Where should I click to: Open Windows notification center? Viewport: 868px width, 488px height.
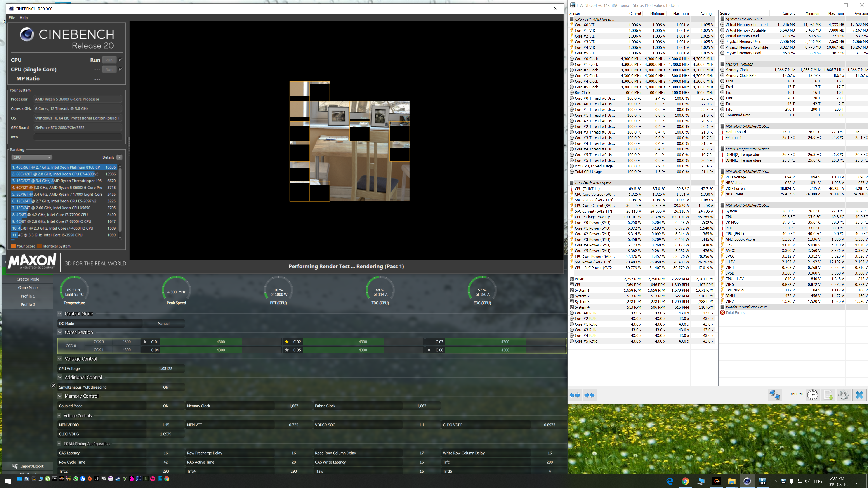[856, 481]
